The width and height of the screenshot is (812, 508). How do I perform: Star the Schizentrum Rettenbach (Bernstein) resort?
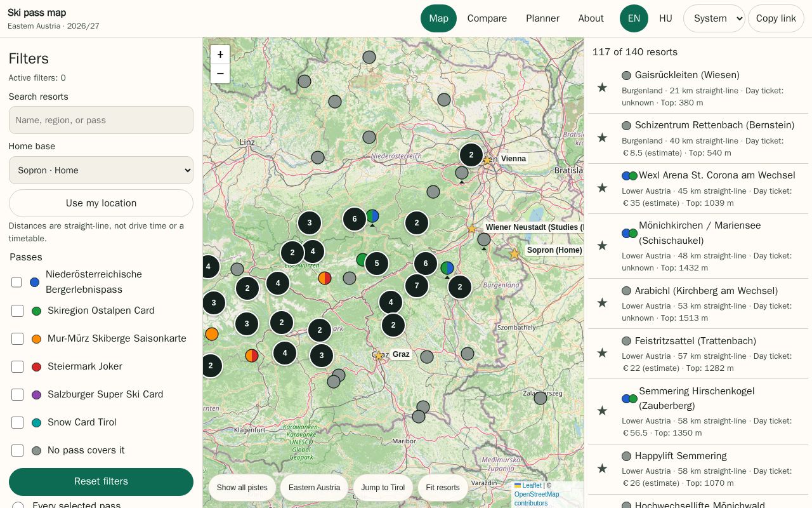[x=602, y=138]
